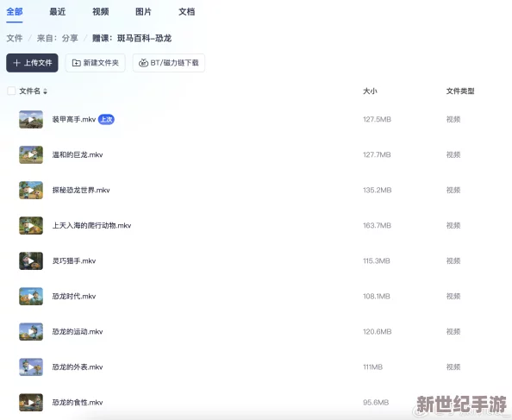Viewport: 512px width, 420px height.
Task: Click the 新建文件夹 button
Action: 96,63
